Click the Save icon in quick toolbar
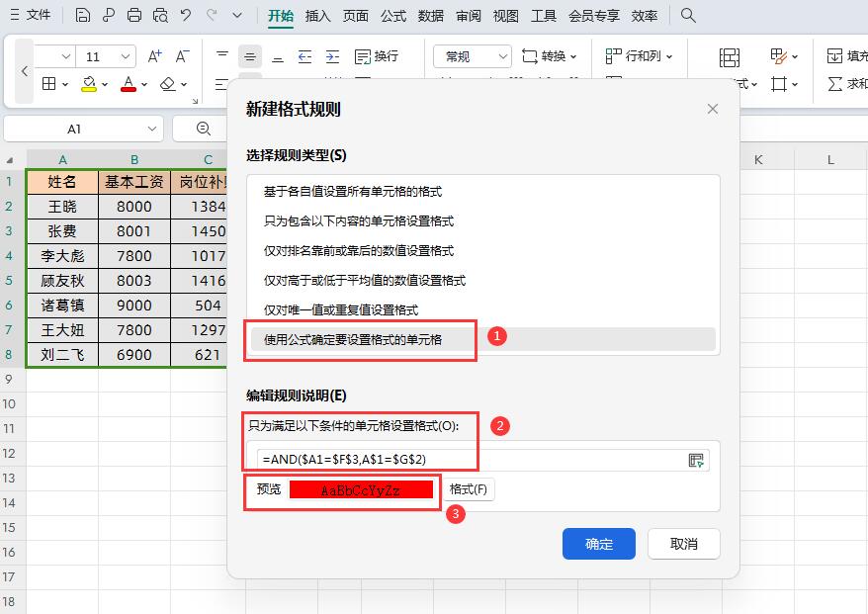 pyautogui.click(x=82, y=15)
